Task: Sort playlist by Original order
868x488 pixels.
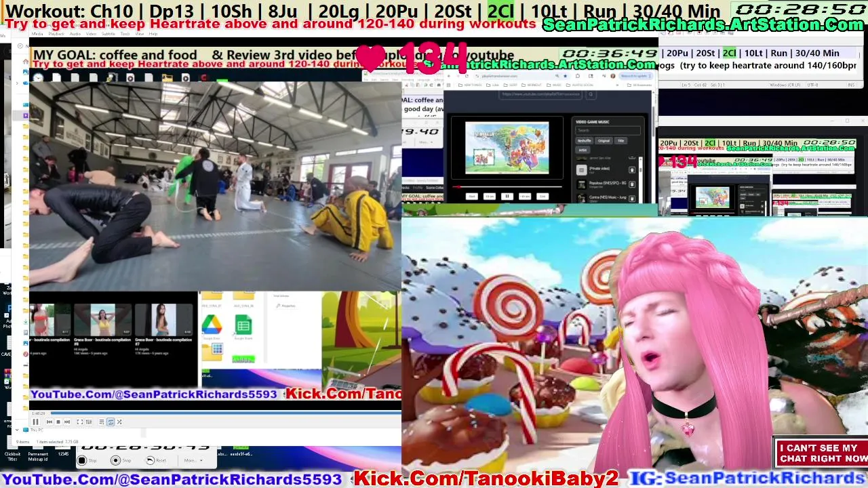Action: [x=604, y=140]
